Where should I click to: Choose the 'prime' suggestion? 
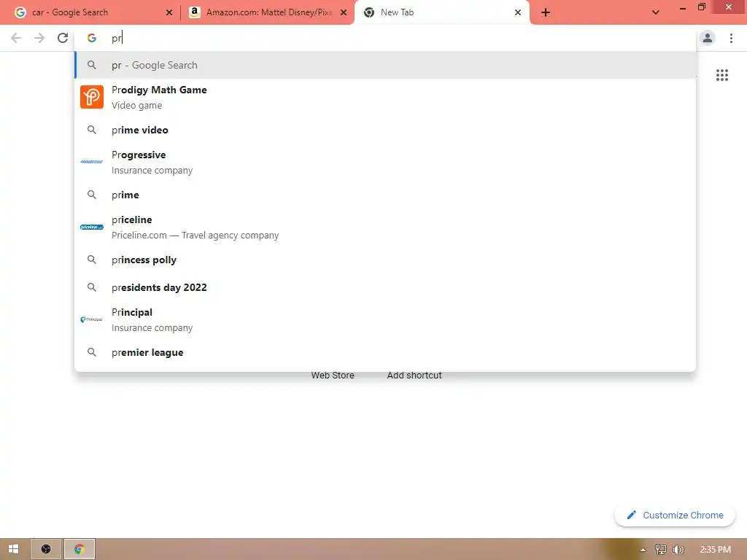pos(385,195)
